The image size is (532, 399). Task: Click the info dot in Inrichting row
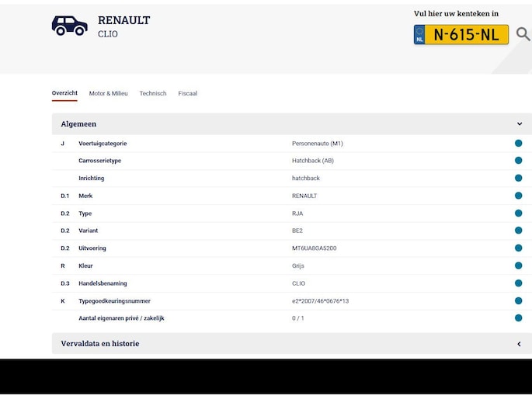[x=518, y=179]
